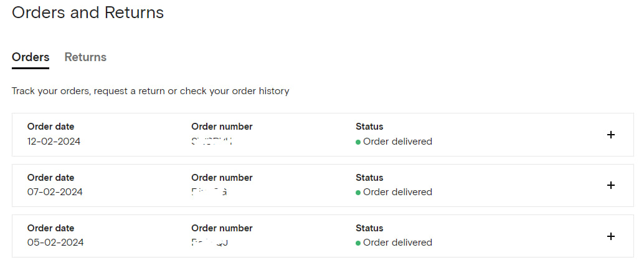Click the 05-02-2024 order date text

point(55,243)
